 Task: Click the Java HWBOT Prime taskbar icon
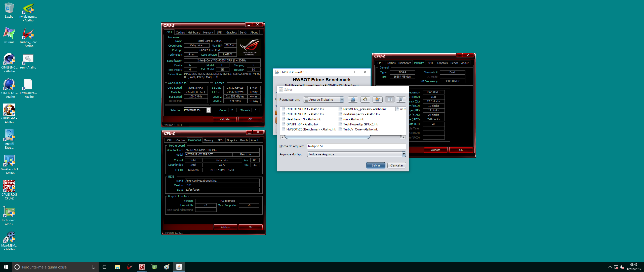(179, 267)
